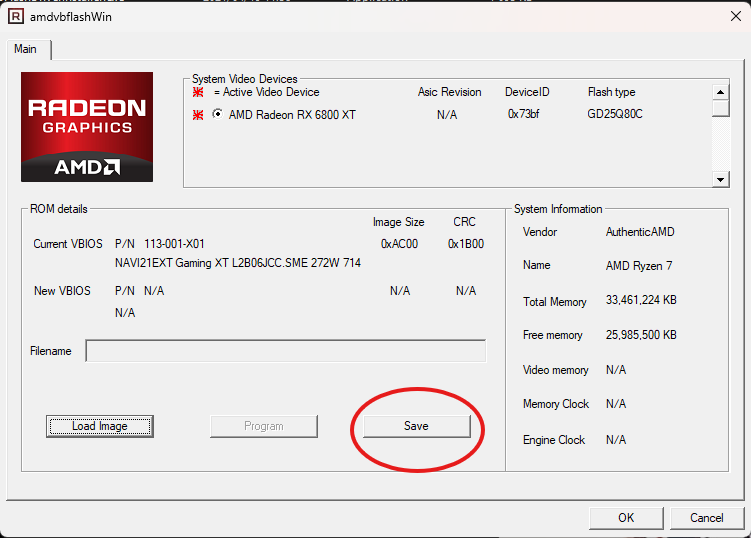Click the red star legend icon beside Active Video Device
The image size is (751, 538).
tap(198, 92)
